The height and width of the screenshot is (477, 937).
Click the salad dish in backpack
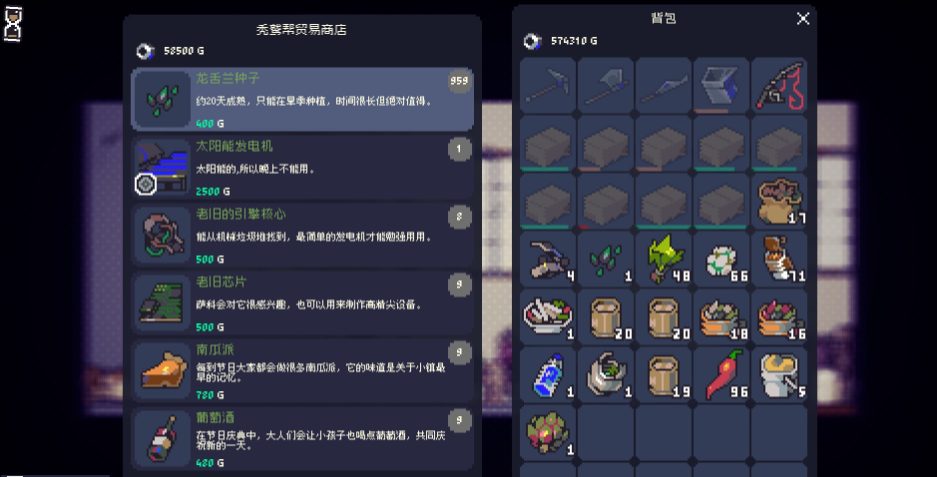547,317
